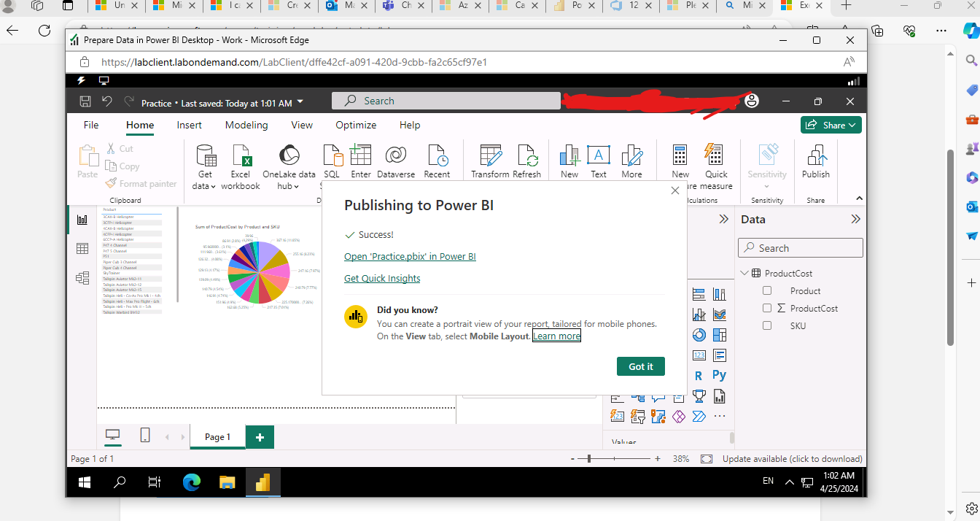Switch to Model view in the left sidebar
This screenshot has width=980, height=521.
click(x=82, y=278)
